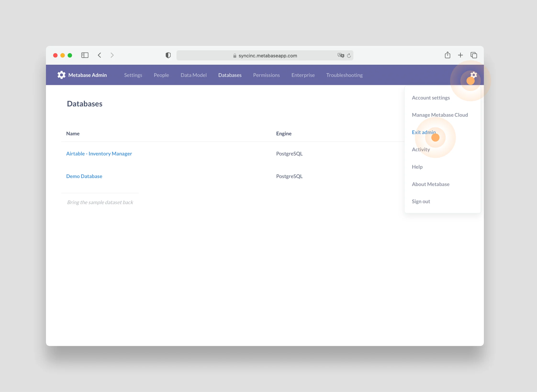Switch to the Troubleshooting tab
This screenshot has height=392, width=537.
pos(344,75)
